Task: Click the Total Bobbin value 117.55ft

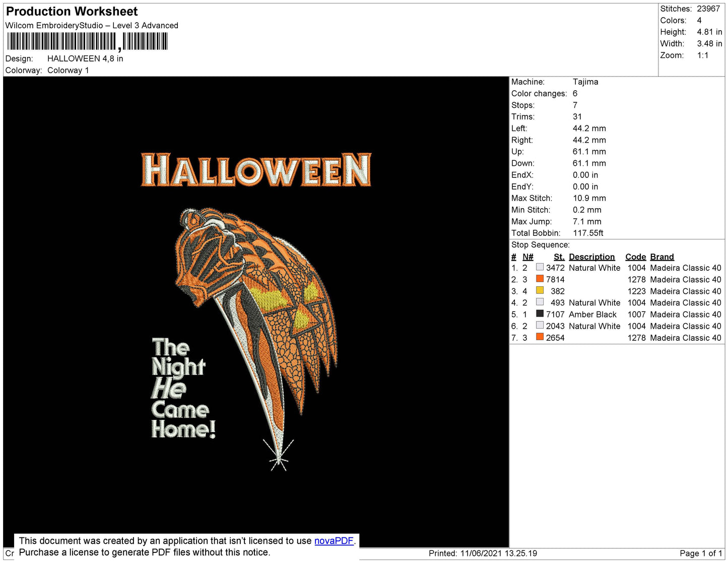Action: [588, 233]
